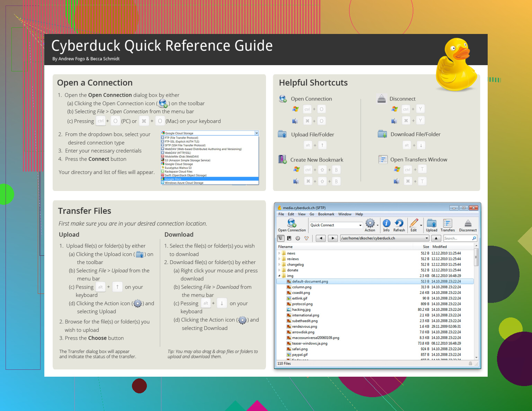
Task: Click the Search input field
Action: point(457,238)
